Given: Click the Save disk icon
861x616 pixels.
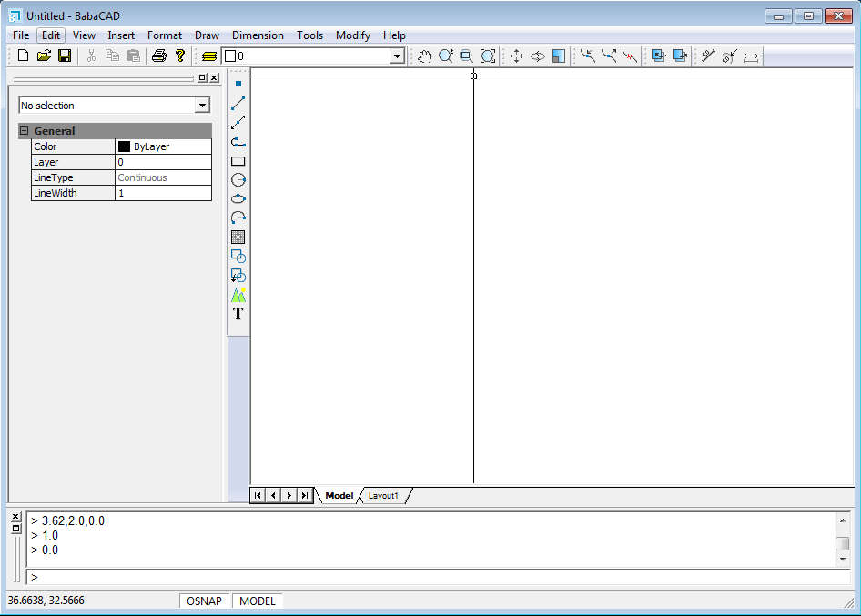Looking at the screenshot, I should (x=65, y=56).
